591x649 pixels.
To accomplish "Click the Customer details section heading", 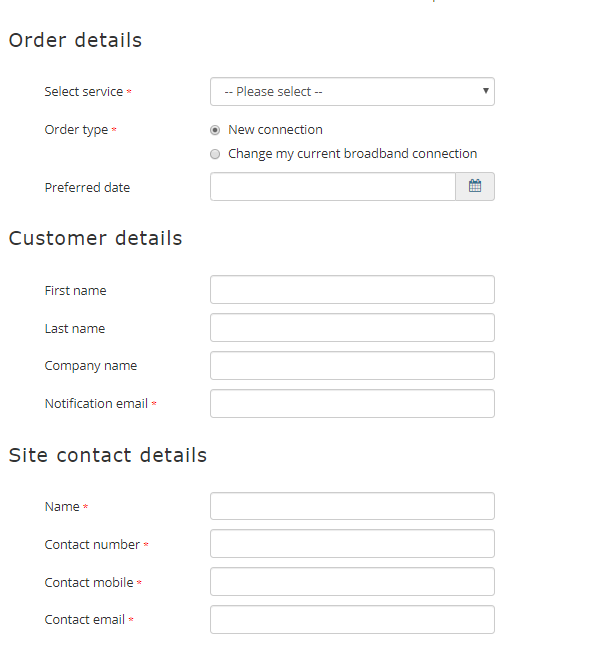I will [x=96, y=238].
